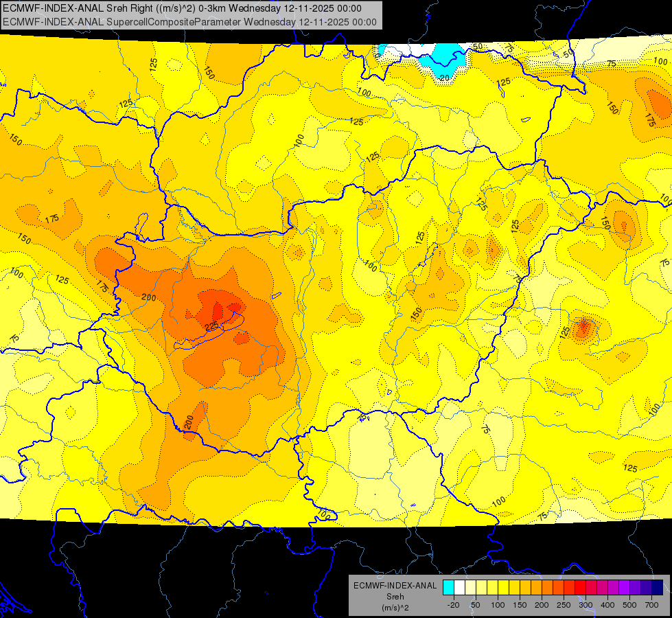Image resolution: width=672 pixels, height=618 pixels.
Task: Click the 'Sreh' label in the legend box
Action: pos(395,597)
